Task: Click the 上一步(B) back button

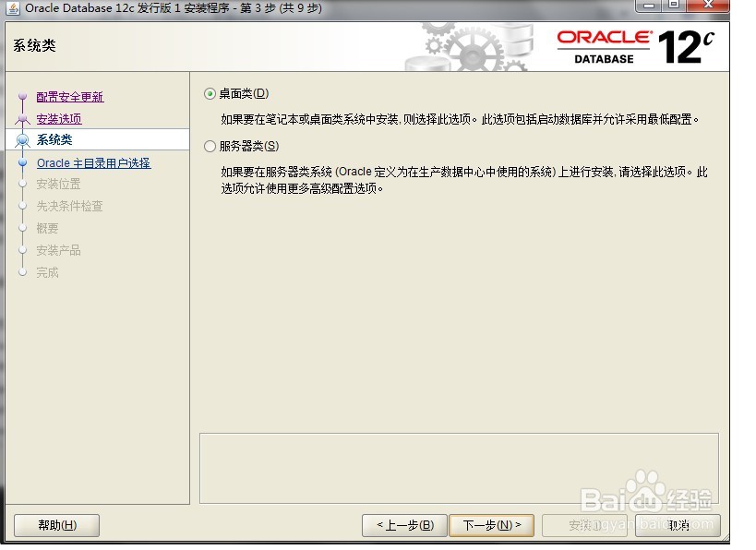Action: point(405,525)
